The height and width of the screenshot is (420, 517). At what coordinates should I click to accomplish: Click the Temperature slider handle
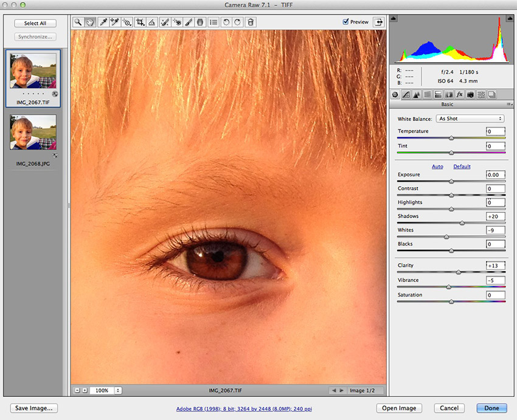(451, 138)
